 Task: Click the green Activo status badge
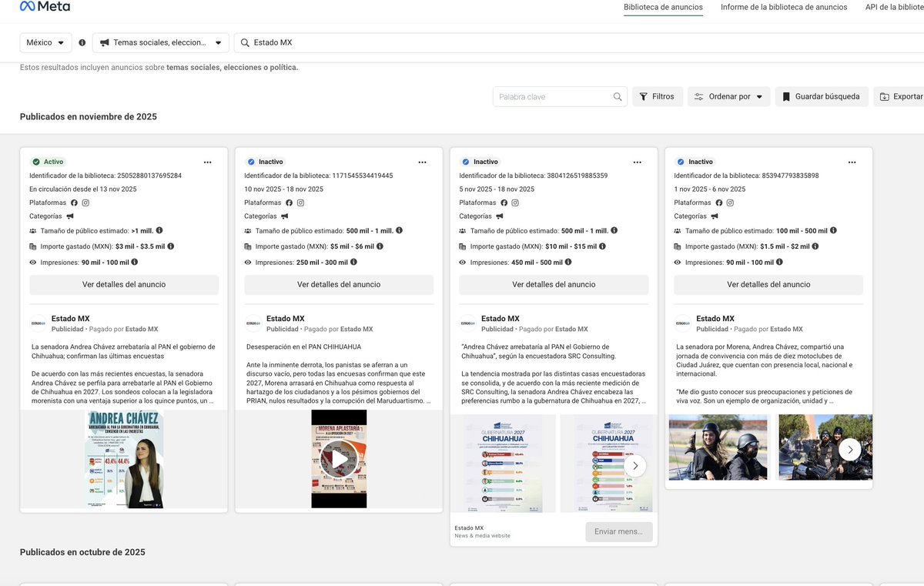point(48,162)
